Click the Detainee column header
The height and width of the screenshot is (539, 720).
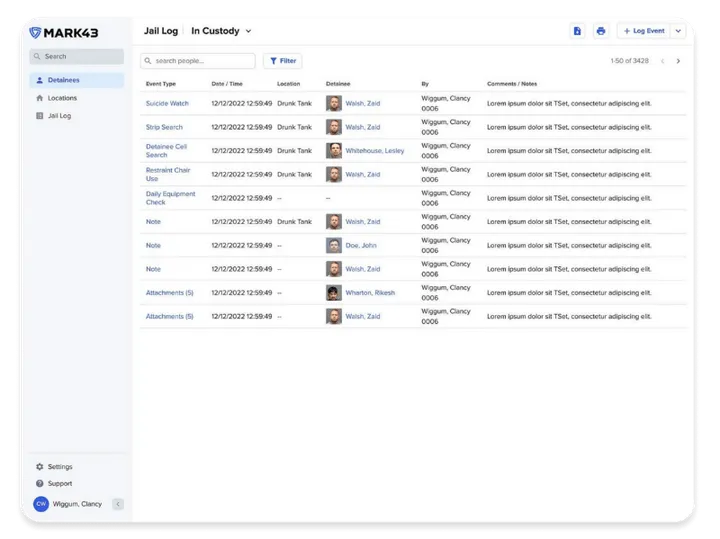pos(338,84)
